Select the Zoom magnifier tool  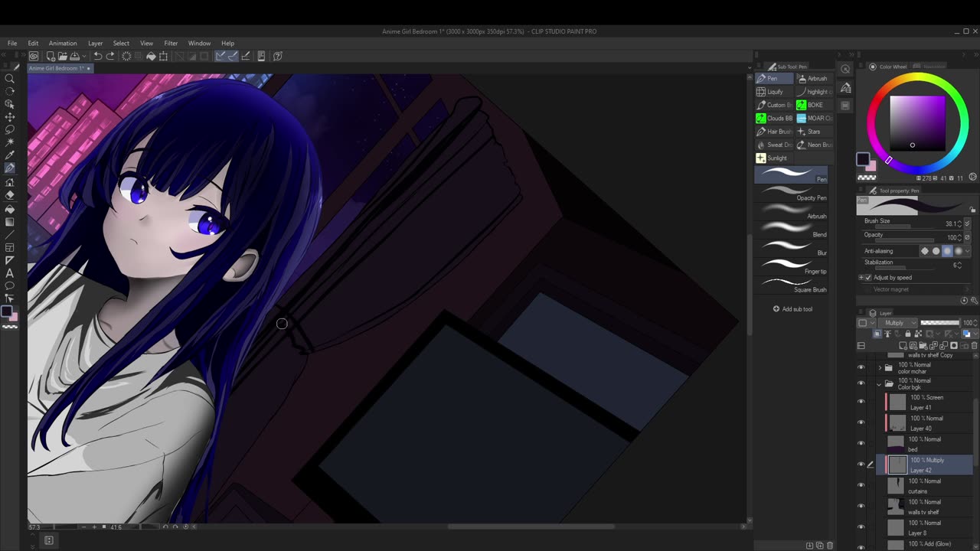(10, 78)
